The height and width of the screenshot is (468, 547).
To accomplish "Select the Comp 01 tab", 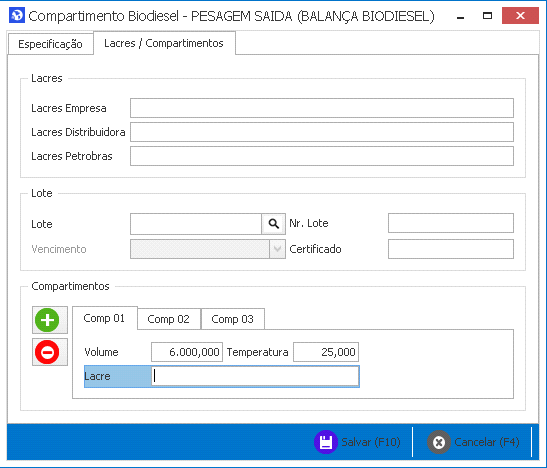I will coord(104,318).
